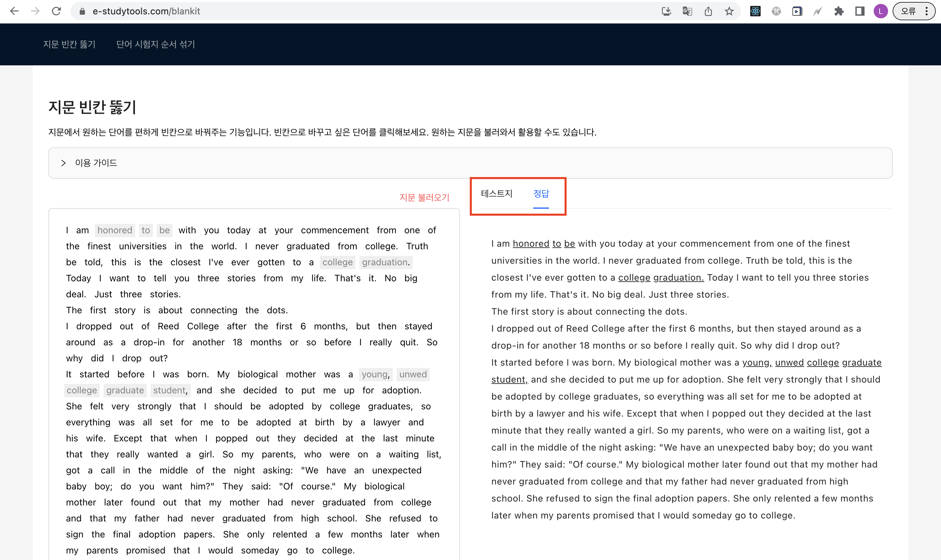Open the React Developer Tools extension
Screen dimensions: 941x560
pos(755,11)
